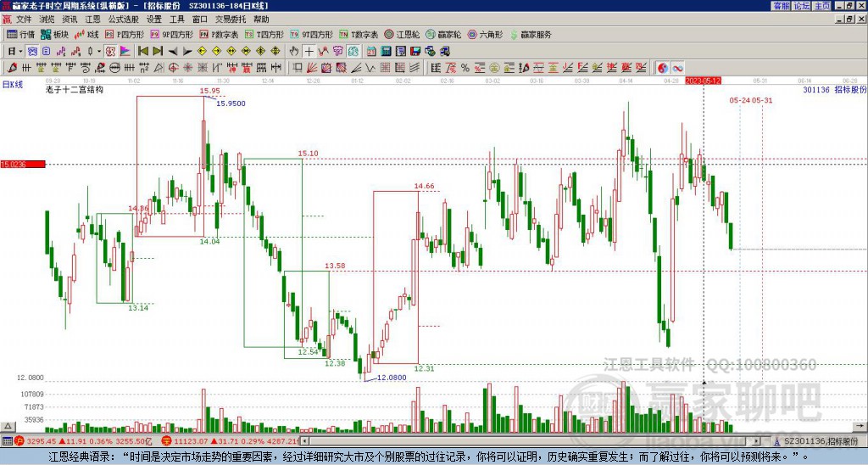
Task: Click the red target circle icon
Action: [x=173, y=68]
